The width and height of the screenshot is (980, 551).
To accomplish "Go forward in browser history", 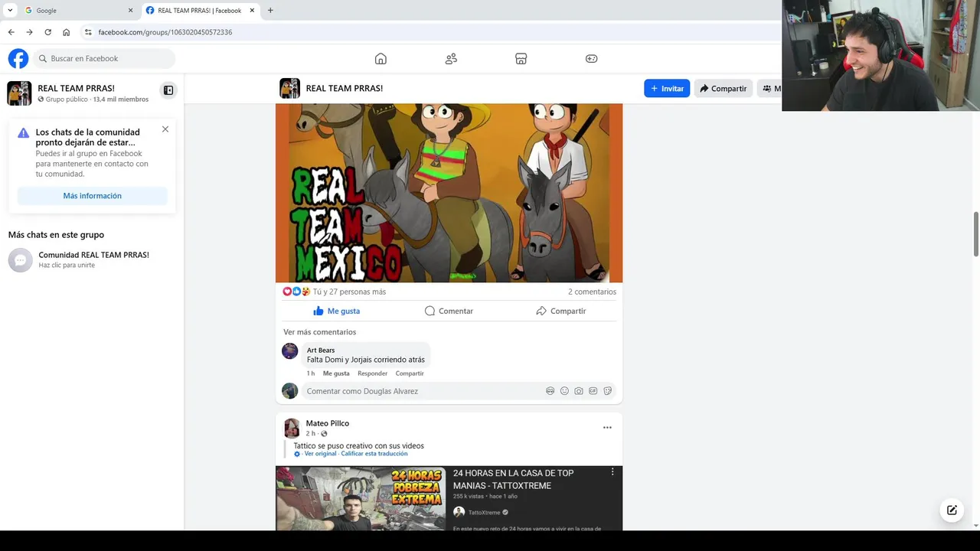I will tap(29, 32).
